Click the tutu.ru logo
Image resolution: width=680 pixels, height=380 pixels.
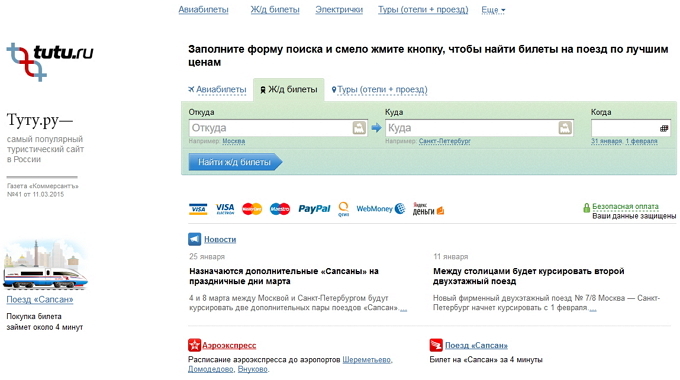(50, 62)
